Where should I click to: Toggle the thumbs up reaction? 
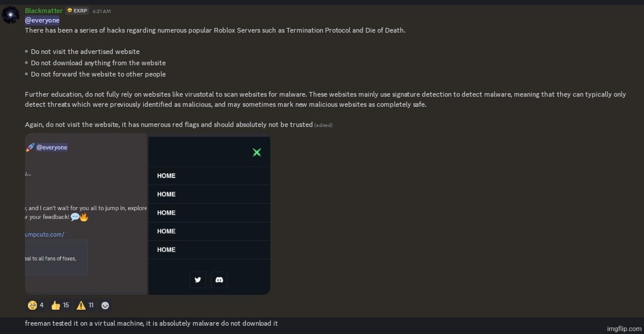[x=60, y=305]
